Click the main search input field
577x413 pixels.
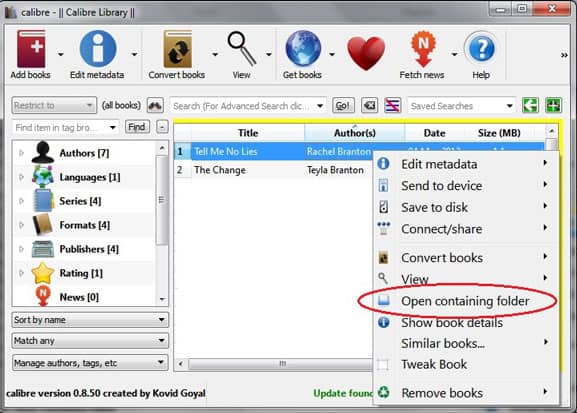pos(248,106)
